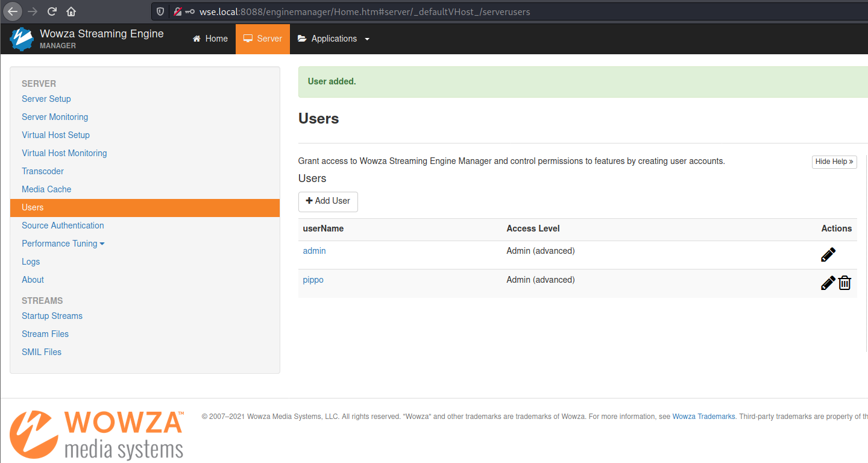
Task: Open Startup Streams in the sidebar
Action: tap(52, 316)
